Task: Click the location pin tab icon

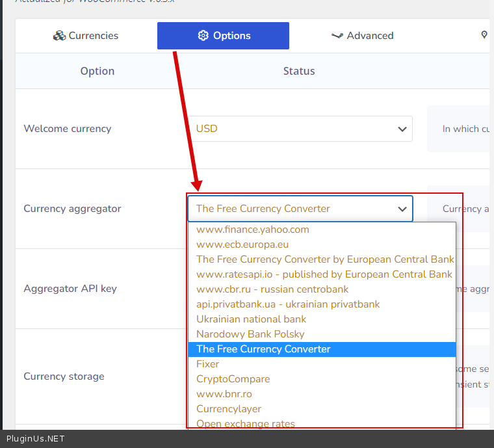Action: [x=484, y=35]
